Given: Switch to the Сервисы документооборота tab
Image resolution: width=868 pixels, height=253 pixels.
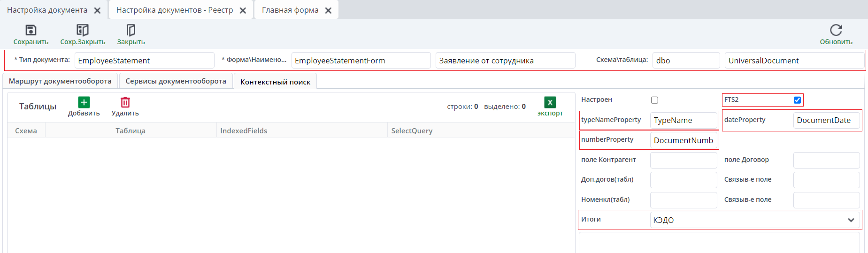Looking at the screenshot, I should (176, 81).
